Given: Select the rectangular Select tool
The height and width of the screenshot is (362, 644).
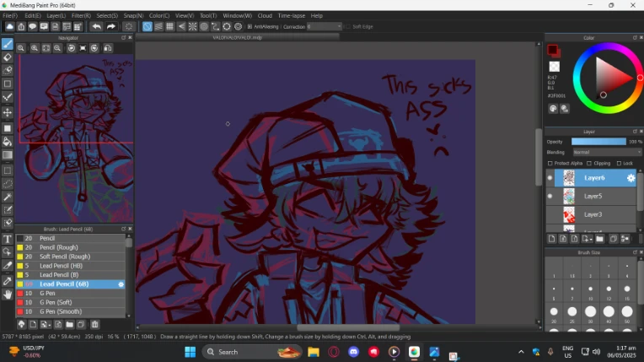Looking at the screenshot, I should [x=8, y=170].
